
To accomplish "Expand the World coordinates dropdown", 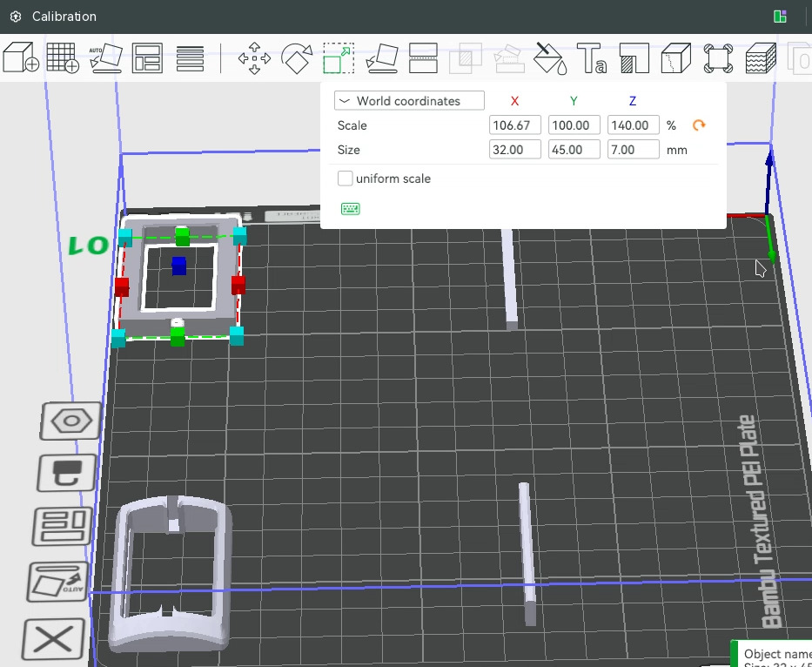I will [x=409, y=101].
